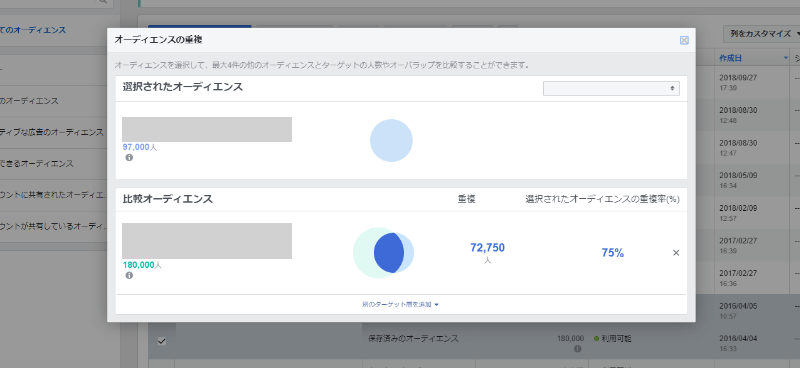Click the search magnifier icon in sidebar
The width and height of the screenshot is (800, 368).
[x=103, y=2]
